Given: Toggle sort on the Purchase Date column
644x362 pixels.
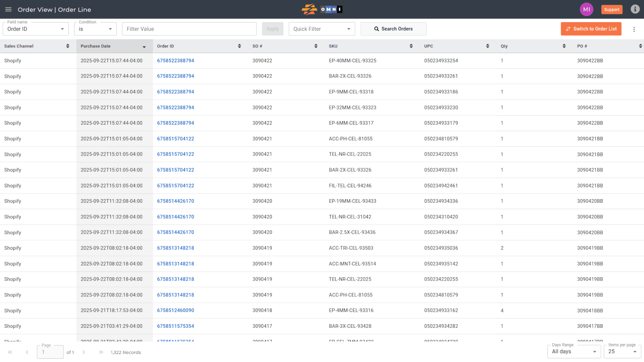Looking at the screenshot, I should 144,47.
